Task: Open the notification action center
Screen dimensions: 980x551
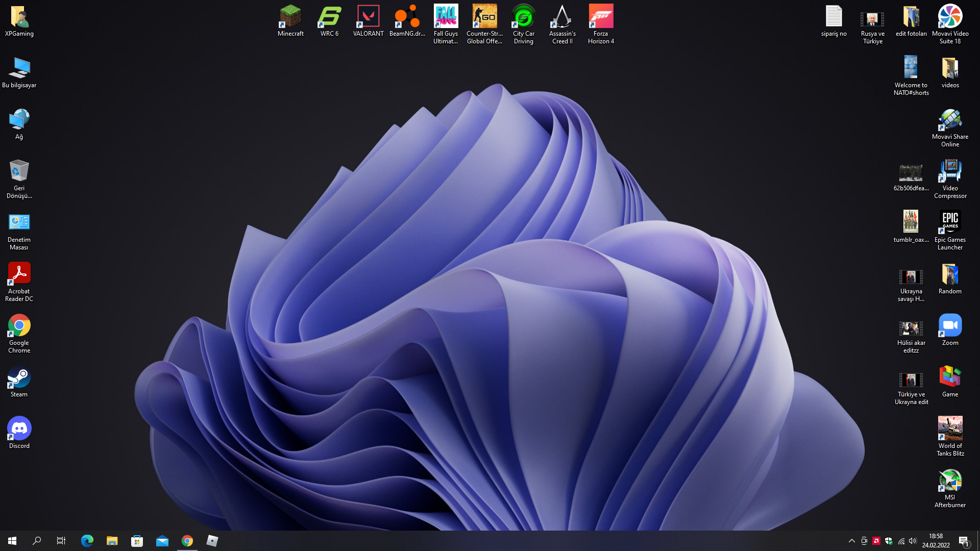Action: pos(964,541)
